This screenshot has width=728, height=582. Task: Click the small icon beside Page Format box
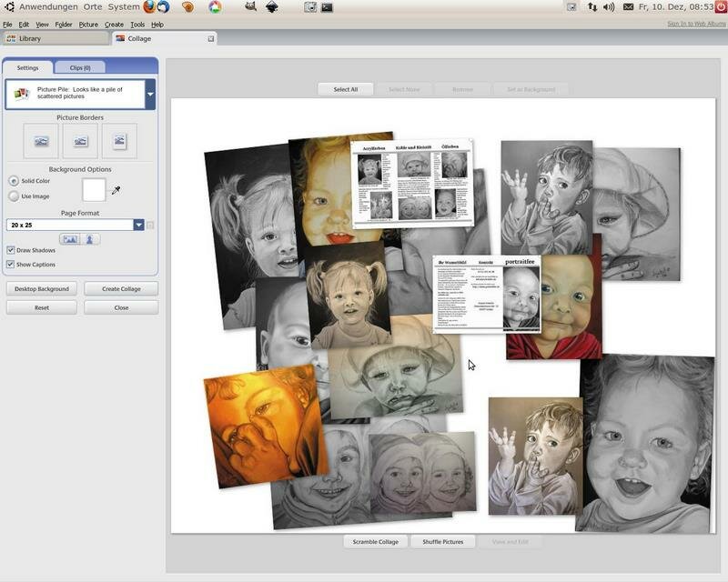[150, 226]
